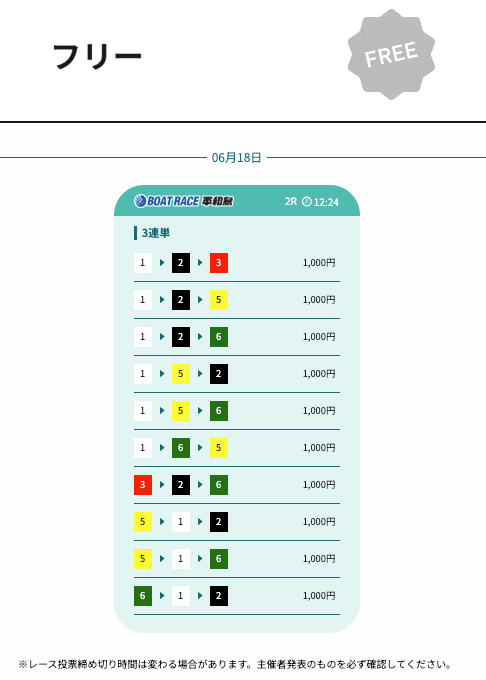
Task: Click the 06月18日 date label
Action: click(236, 158)
